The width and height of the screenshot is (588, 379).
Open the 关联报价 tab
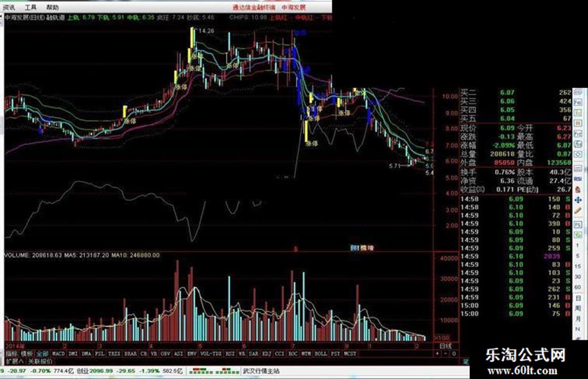40,362
